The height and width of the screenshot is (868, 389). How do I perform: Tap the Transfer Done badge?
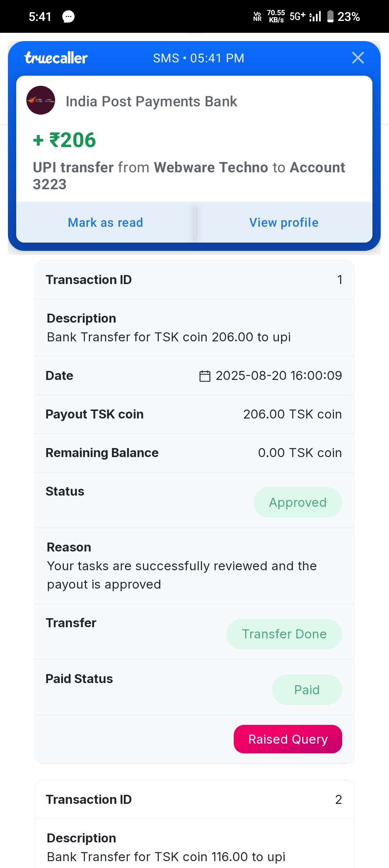click(284, 634)
